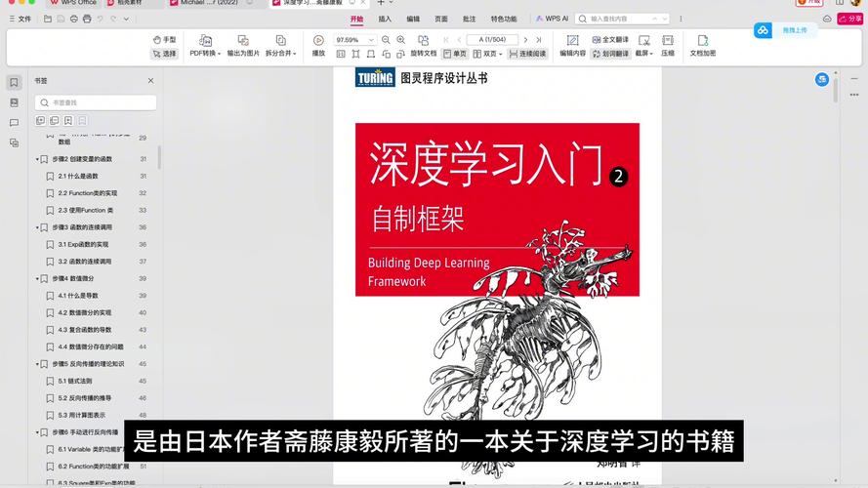Click the bookmark panel vertical scrollbar
Viewport: 868px width, 488px height.
[x=159, y=157]
